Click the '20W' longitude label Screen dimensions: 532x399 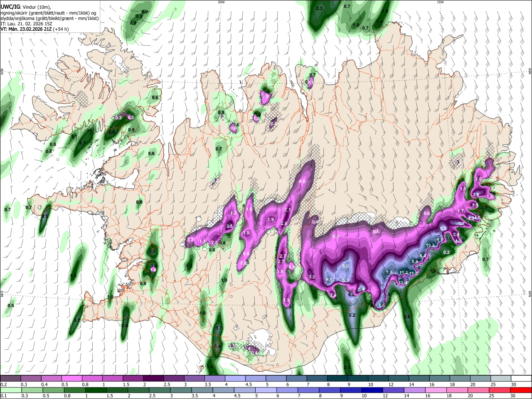(x=221, y=2)
